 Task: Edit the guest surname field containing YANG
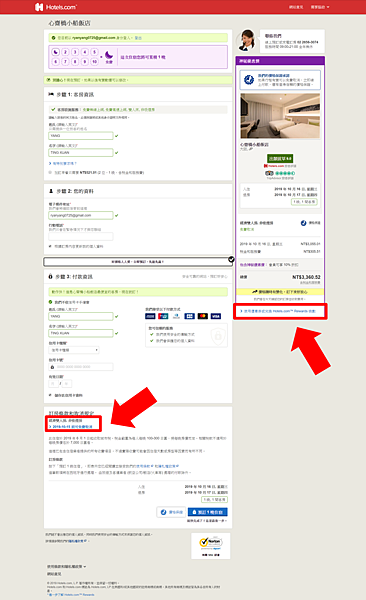[81, 136]
